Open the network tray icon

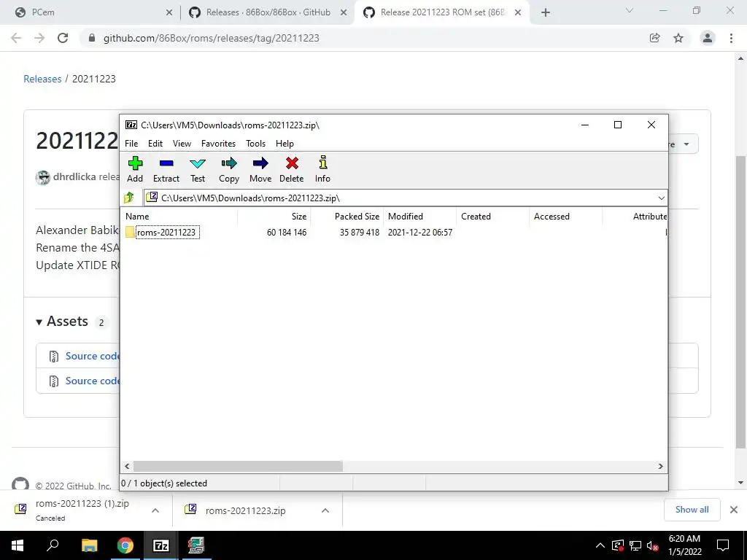point(635,545)
